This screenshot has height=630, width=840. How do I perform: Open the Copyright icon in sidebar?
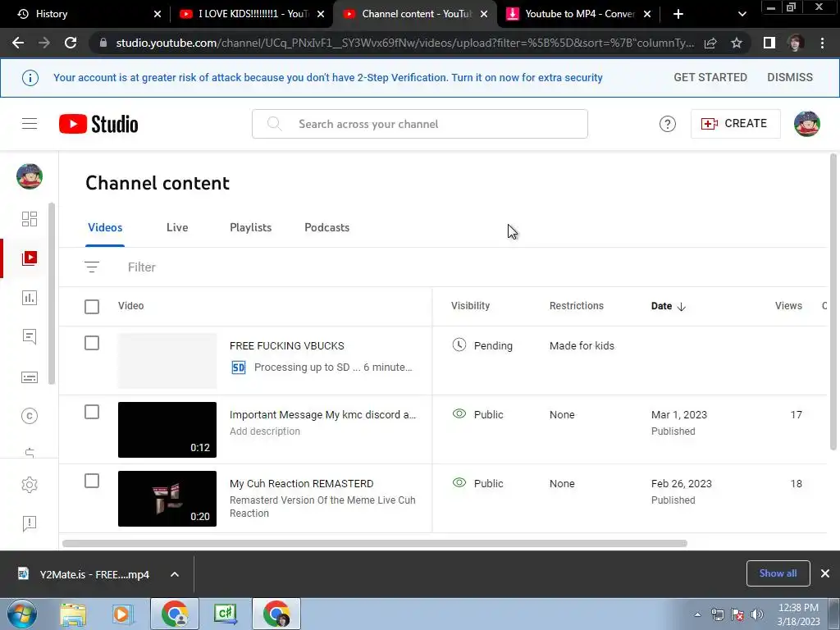[x=30, y=416]
